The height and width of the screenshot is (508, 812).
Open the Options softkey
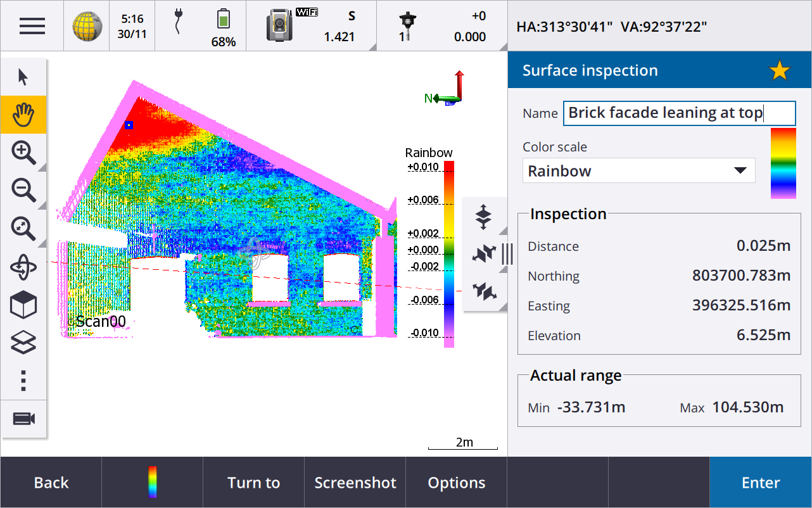pos(456,483)
